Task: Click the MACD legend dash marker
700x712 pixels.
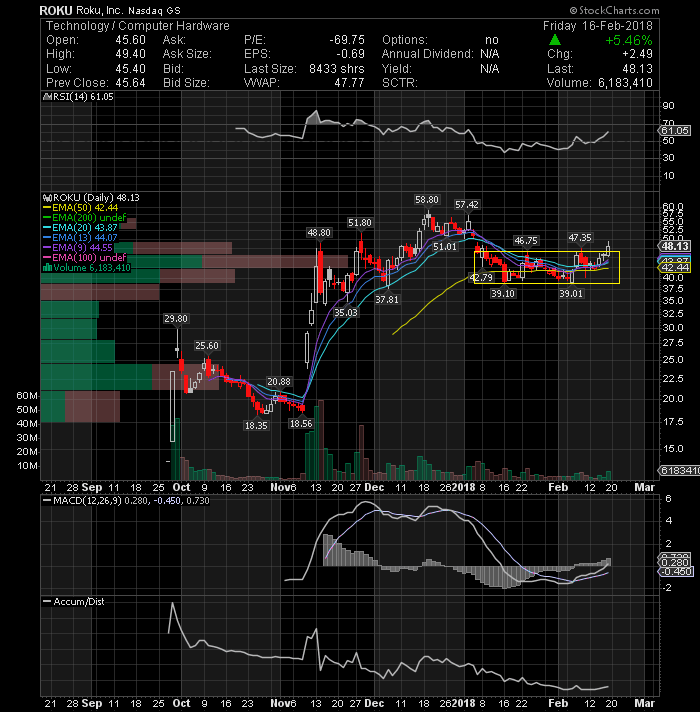Action: (46, 501)
